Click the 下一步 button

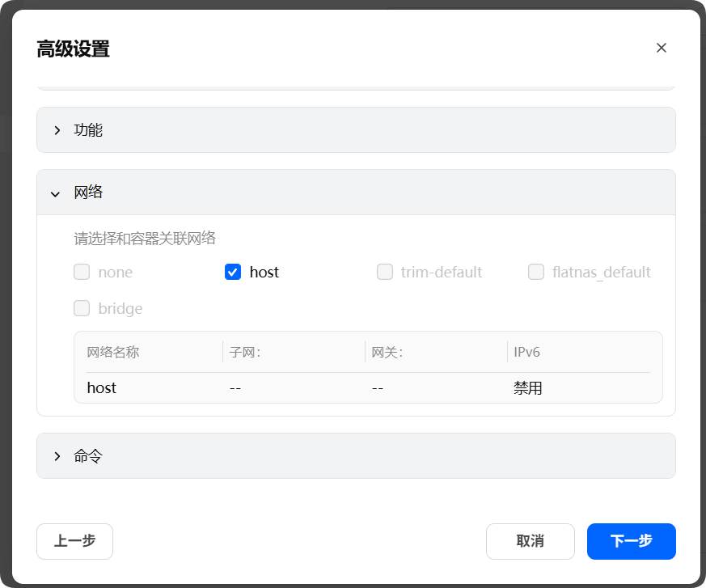(631, 541)
